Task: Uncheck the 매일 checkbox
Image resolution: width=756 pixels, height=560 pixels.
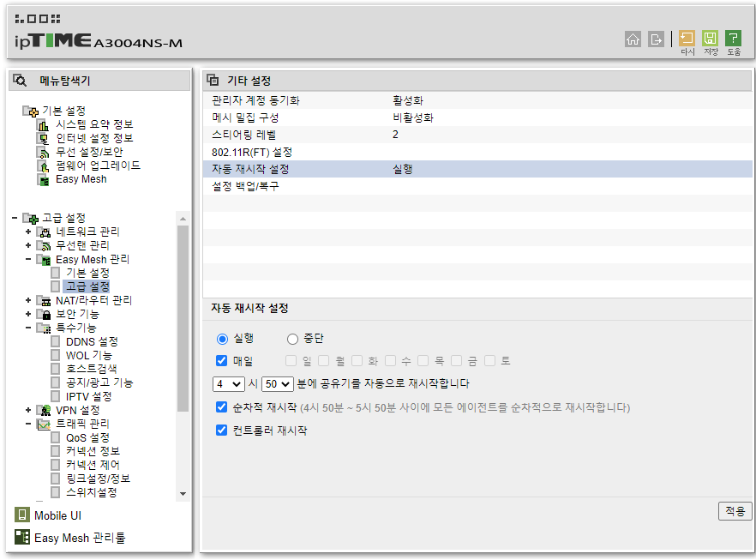Action: pyautogui.click(x=222, y=361)
